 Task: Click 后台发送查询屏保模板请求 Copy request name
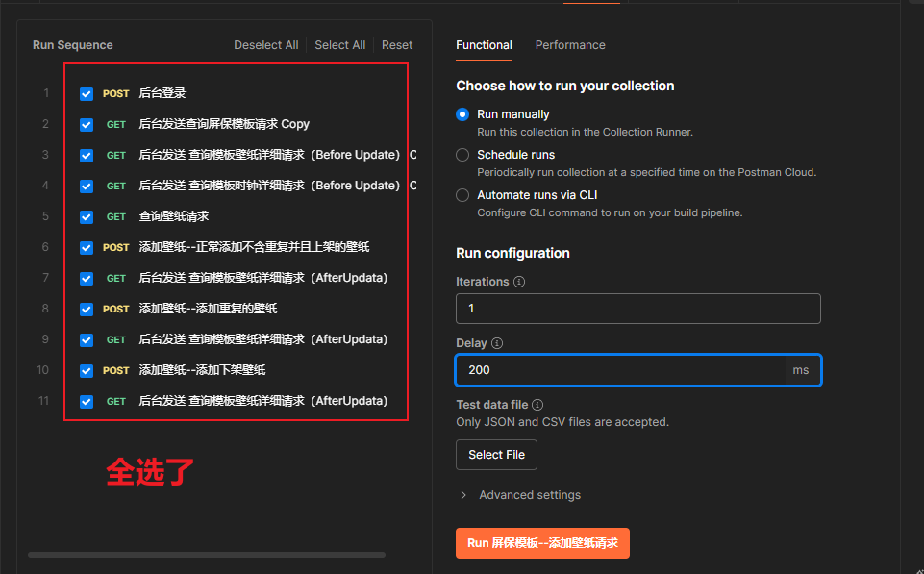tap(224, 124)
